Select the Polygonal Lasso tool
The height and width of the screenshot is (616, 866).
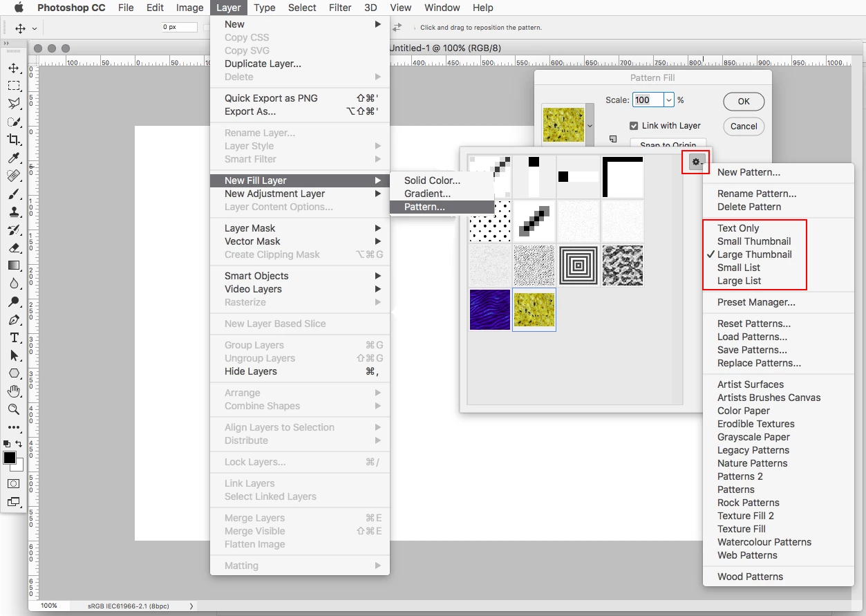14,104
